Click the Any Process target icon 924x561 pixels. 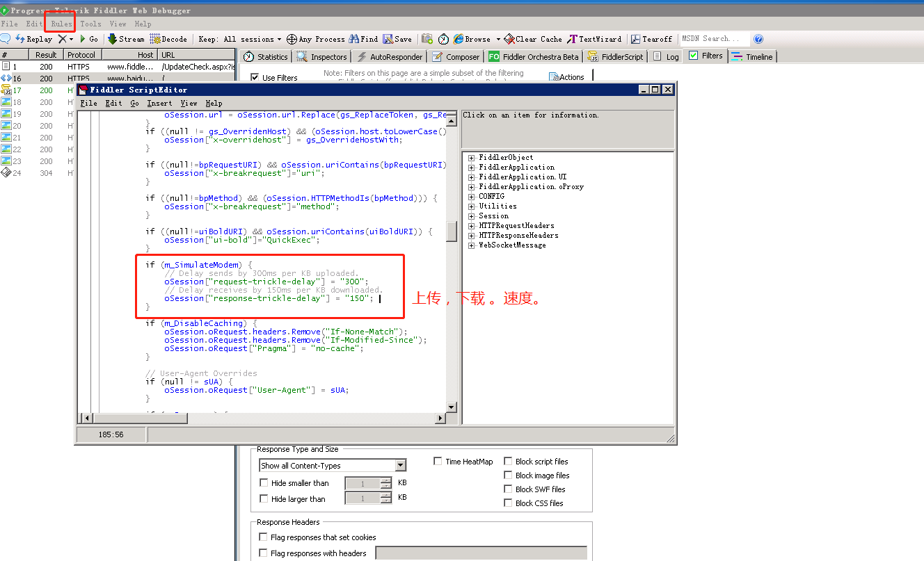click(x=292, y=40)
